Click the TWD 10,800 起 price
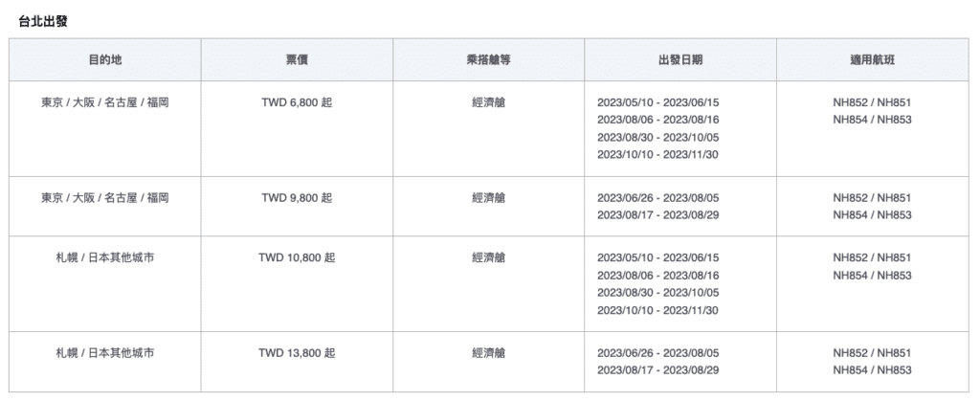Screen dimensions: 980x401 pos(297,257)
